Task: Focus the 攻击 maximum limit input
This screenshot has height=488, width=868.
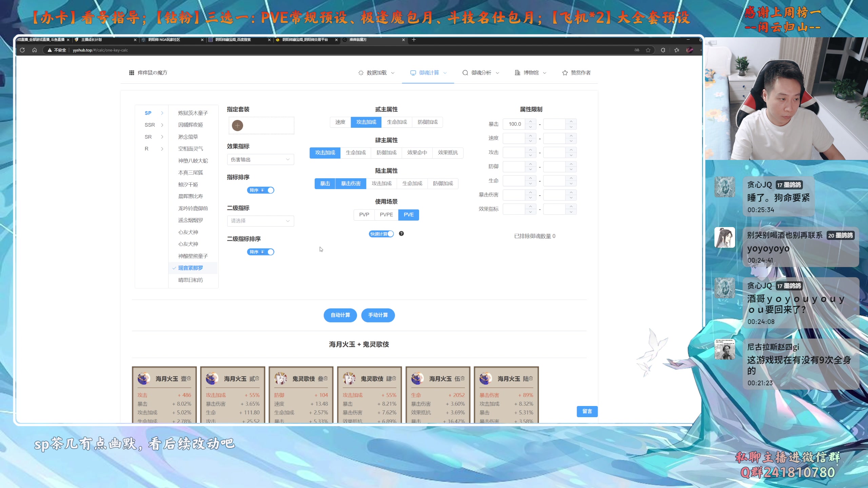Action: [x=555, y=152]
